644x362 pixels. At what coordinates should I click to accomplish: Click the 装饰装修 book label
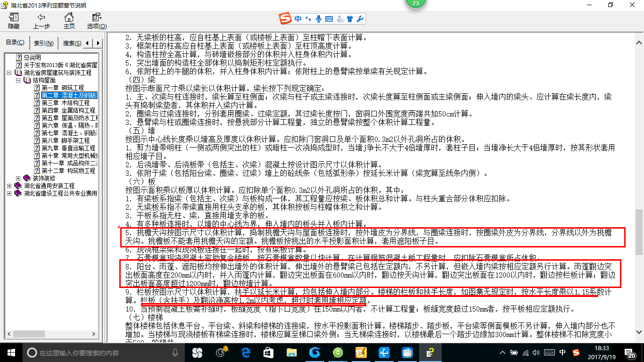click(44, 178)
